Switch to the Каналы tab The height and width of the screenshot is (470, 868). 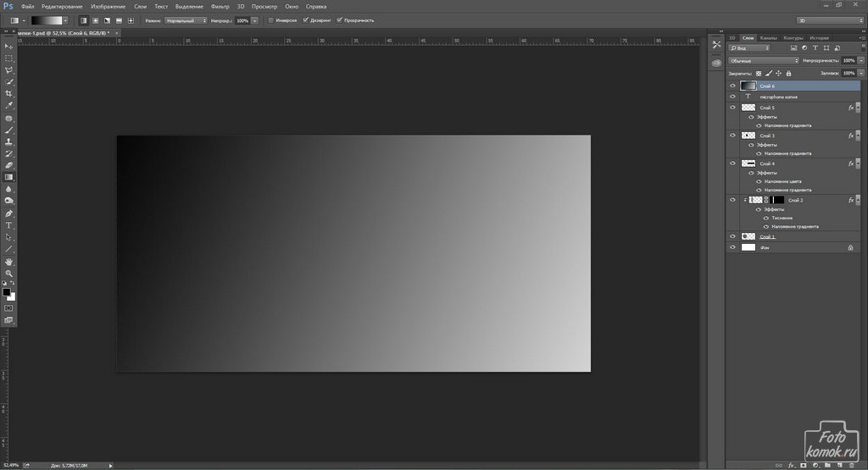[x=768, y=38]
